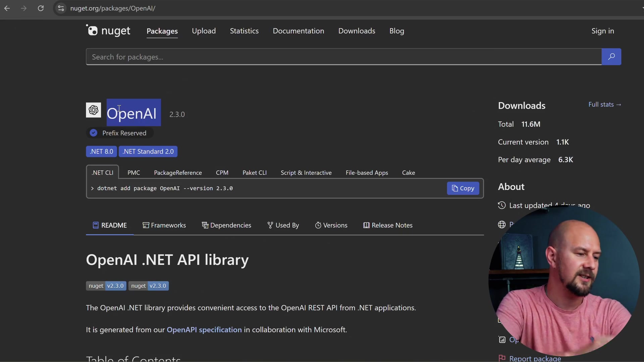This screenshot has width=644, height=362.
Task: Switch to the PMC tab
Action: tap(133, 173)
